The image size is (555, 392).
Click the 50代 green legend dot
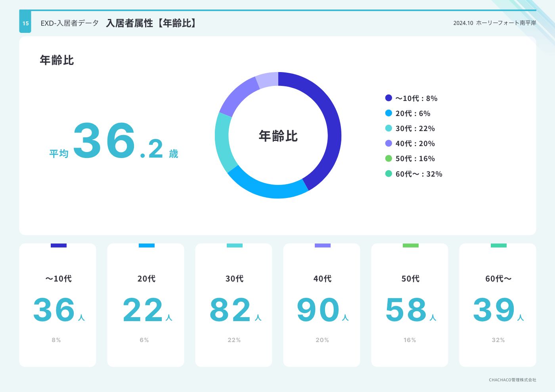click(388, 158)
